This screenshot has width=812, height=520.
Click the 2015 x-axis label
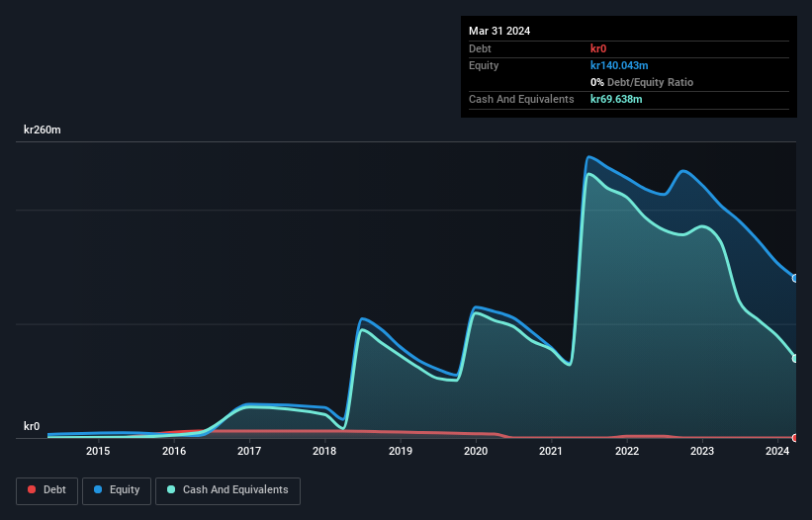[x=98, y=451]
